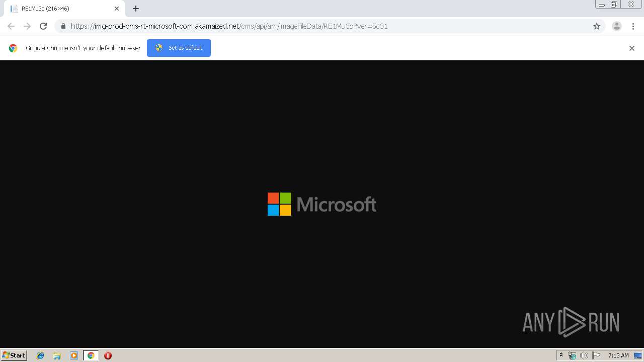644x362 pixels.
Task: Click Show desktop icon in tray
Action: tap(638, 355)
